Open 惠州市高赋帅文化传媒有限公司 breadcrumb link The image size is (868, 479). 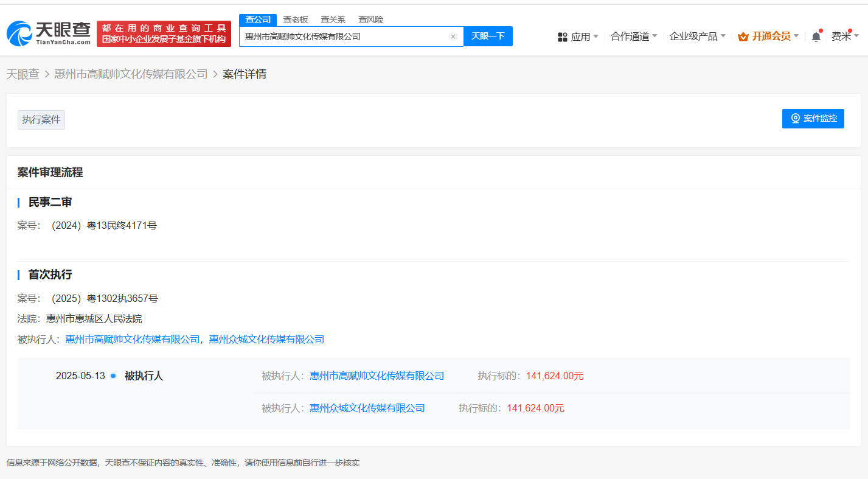click(131, 74)
